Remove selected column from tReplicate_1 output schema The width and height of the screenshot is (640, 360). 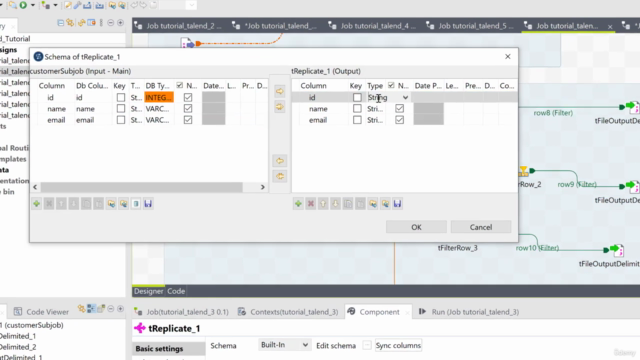[x=311, y=204]
